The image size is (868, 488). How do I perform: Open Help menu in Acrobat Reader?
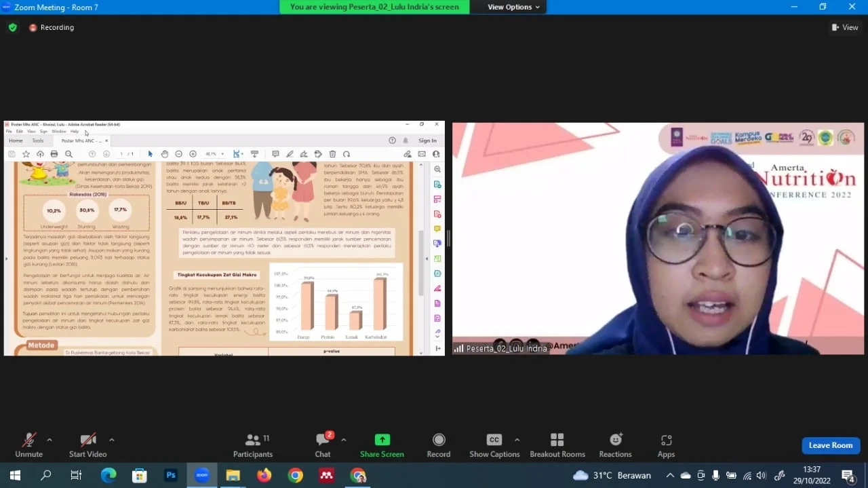[75, 132]
